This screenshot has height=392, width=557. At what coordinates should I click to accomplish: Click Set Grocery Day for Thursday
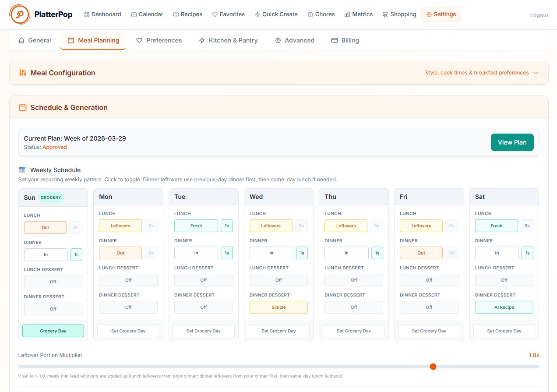(x=353, y=331)
